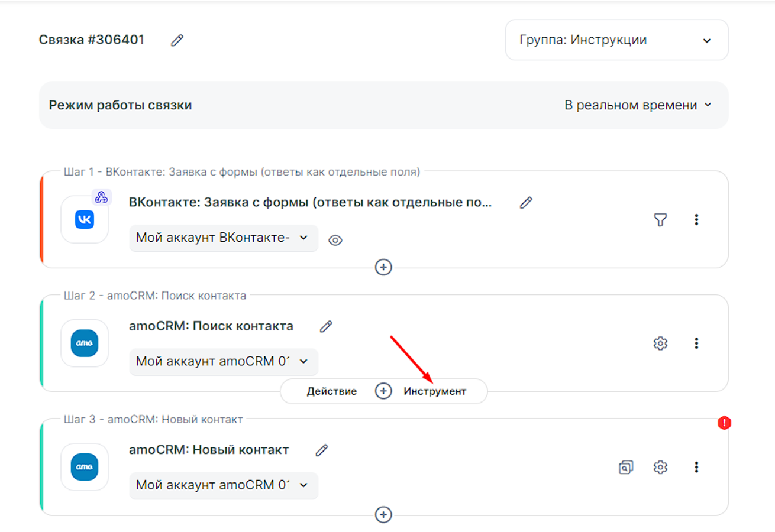
Task: Click the Инструмент button between steps
Action: (435, 391)
